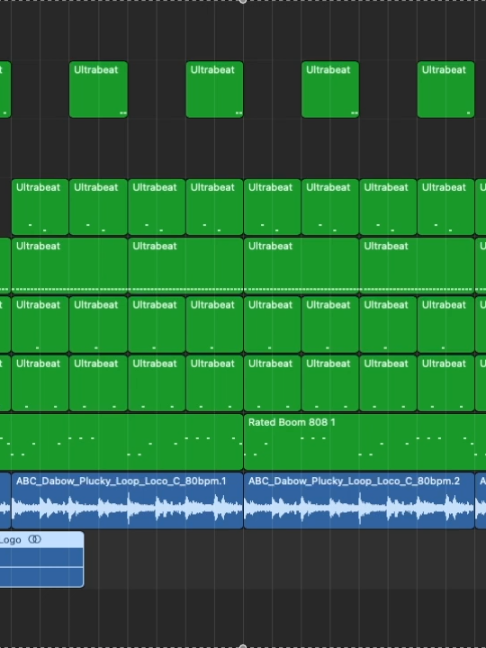Select the last fully visible wide Ultrabeat region
The width and height of the screenshot is (486, 648).
tap(417, 266)
